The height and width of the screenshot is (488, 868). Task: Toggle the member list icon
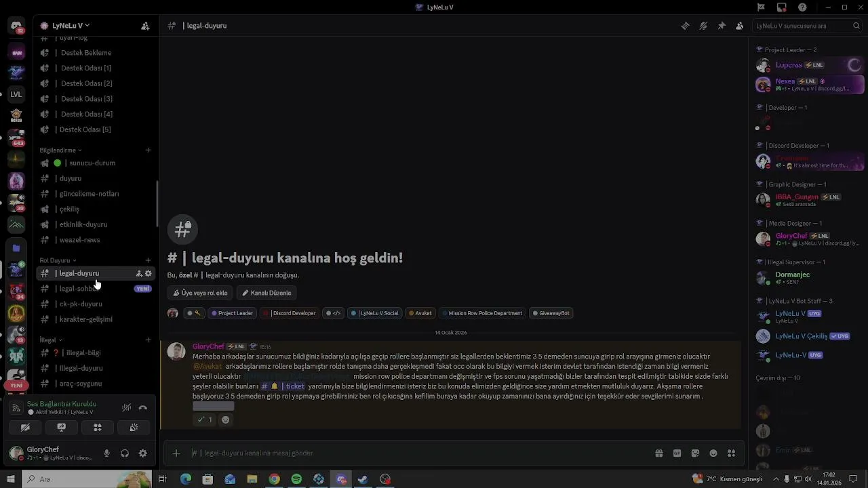[x=739, y=26]
